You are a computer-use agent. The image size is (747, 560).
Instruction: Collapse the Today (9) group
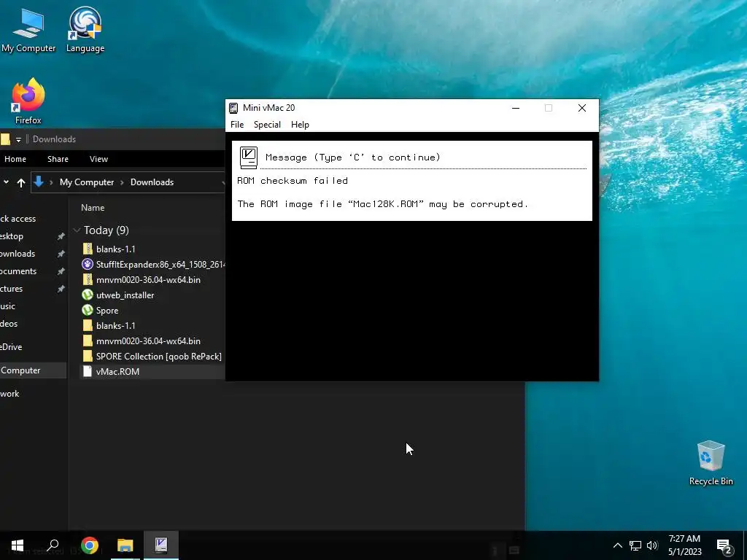[76, 230]
